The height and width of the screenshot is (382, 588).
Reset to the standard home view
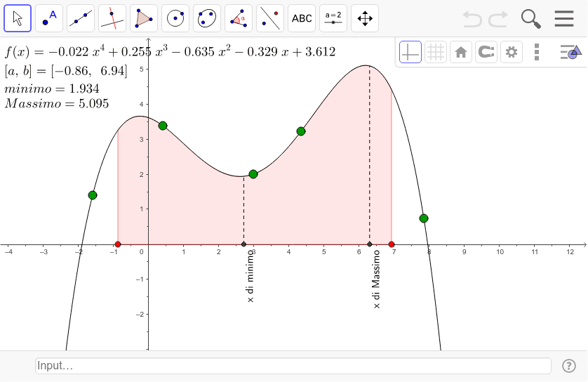(x=461, y=52)
